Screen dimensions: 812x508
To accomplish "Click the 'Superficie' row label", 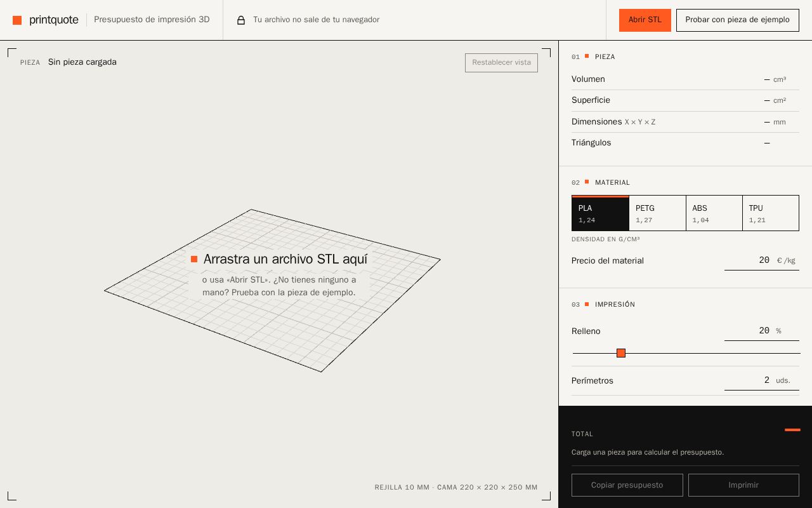I will point(591,100).
